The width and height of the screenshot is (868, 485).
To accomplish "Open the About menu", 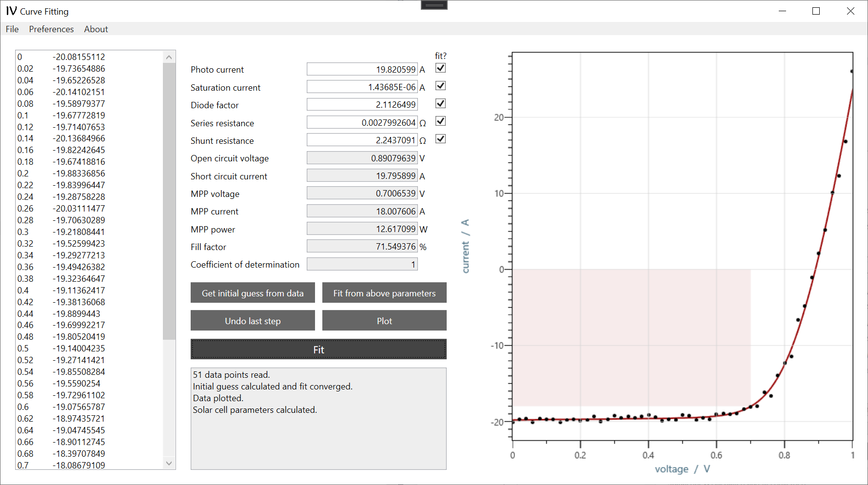I will pyautogui.click(x=96, y=29).
